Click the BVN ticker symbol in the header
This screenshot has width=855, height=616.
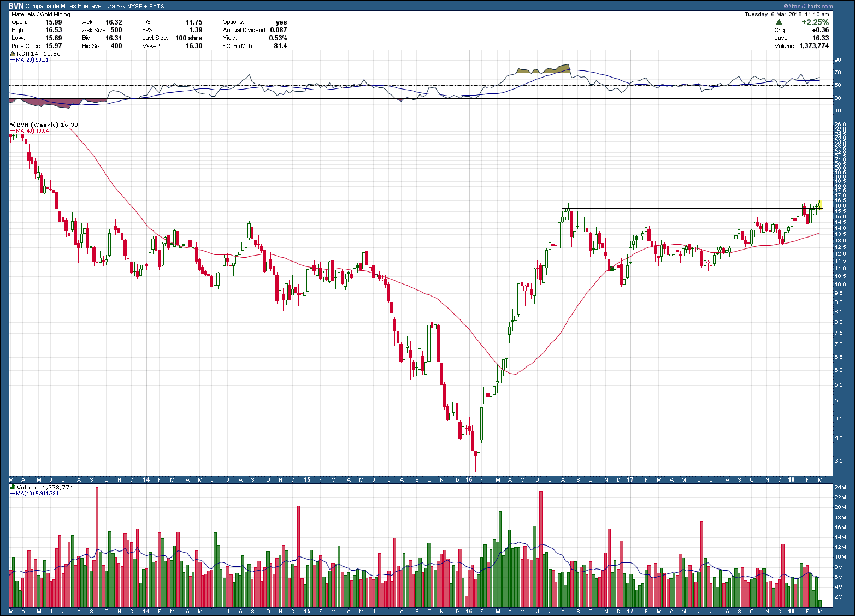click(x=16, y=6)
